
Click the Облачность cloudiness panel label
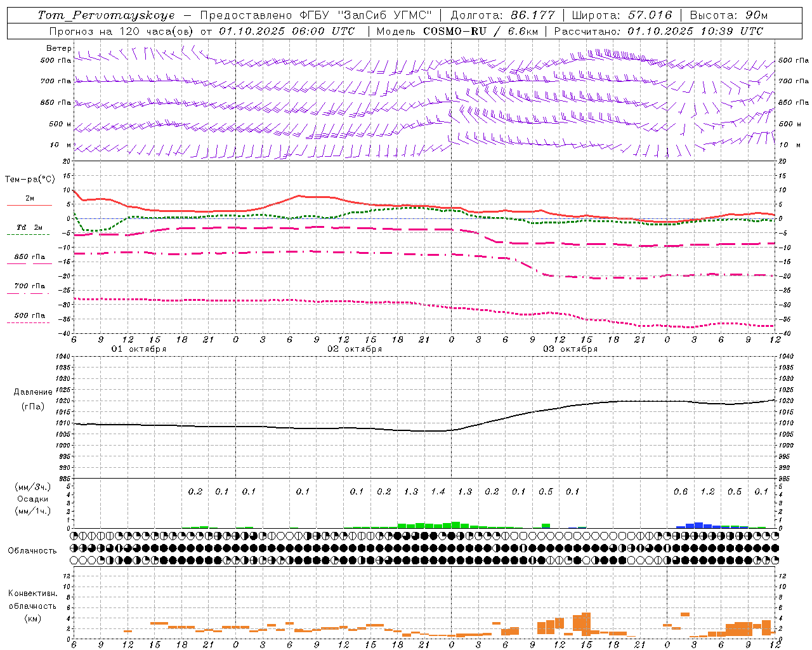(x=32, y=551)
